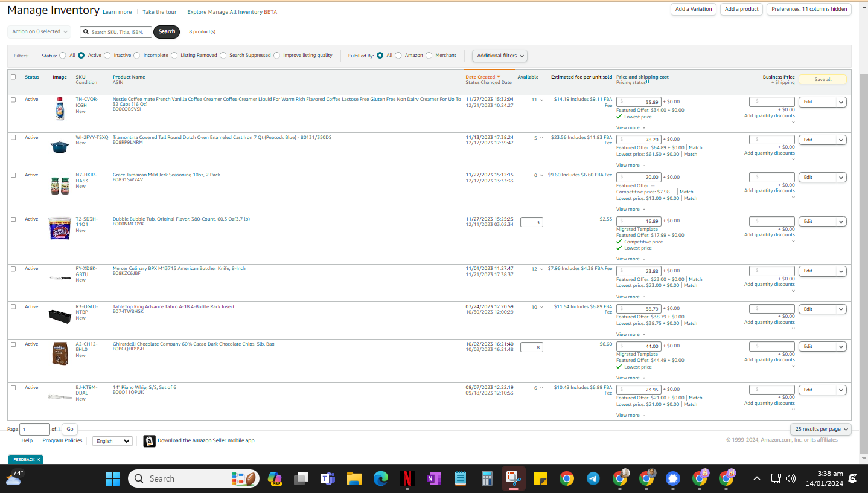868x493 pixels.
Task: Open Preferences: 11 columns hidden
Action: point(809,9)
